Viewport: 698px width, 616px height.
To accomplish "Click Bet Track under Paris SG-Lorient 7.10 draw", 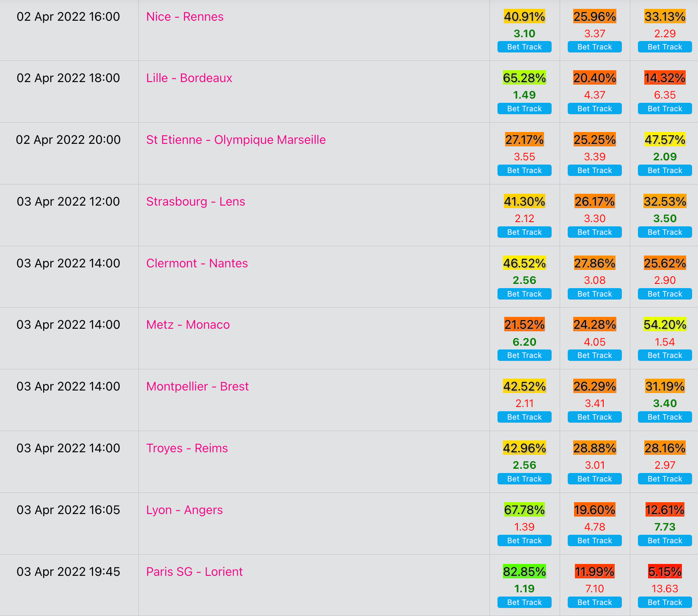I will point(595,602).
